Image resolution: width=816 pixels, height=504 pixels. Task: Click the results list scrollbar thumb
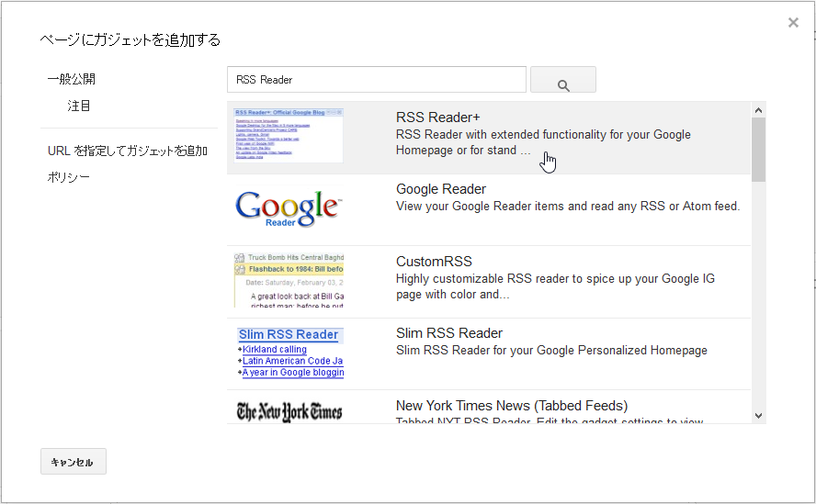pos(758,150)
